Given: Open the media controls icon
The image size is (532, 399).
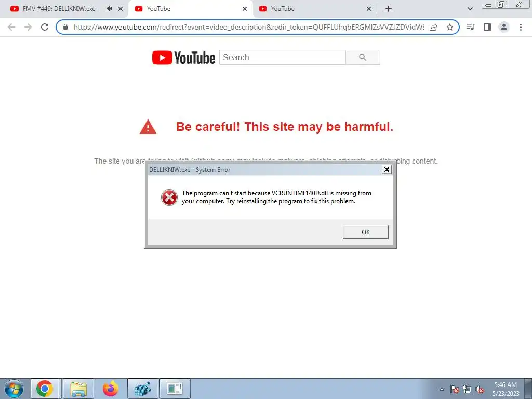Looking at the screenshot, I should tap(470, 27).
